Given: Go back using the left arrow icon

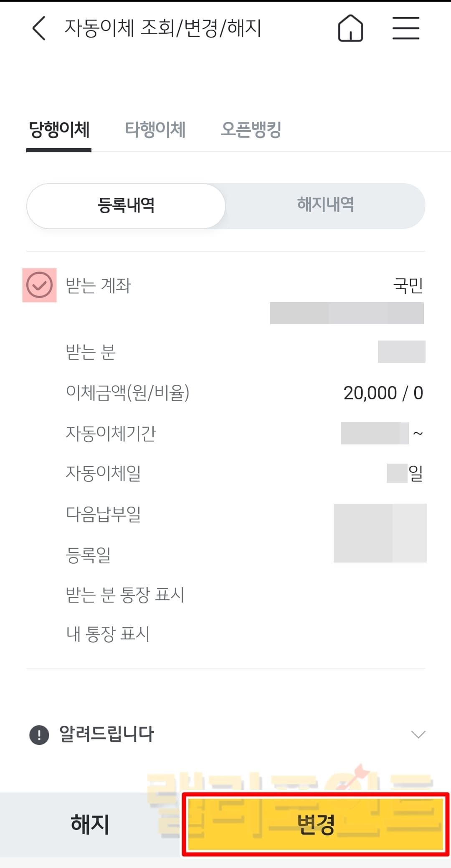Looking at the screenshot, I should tap(39, 28).
